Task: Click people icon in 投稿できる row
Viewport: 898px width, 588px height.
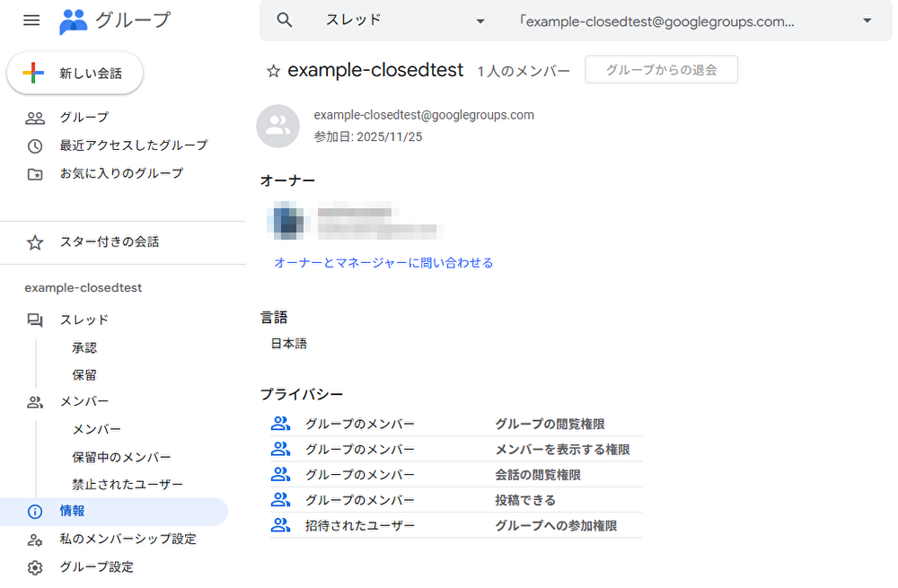Action: tap(280, 499)
